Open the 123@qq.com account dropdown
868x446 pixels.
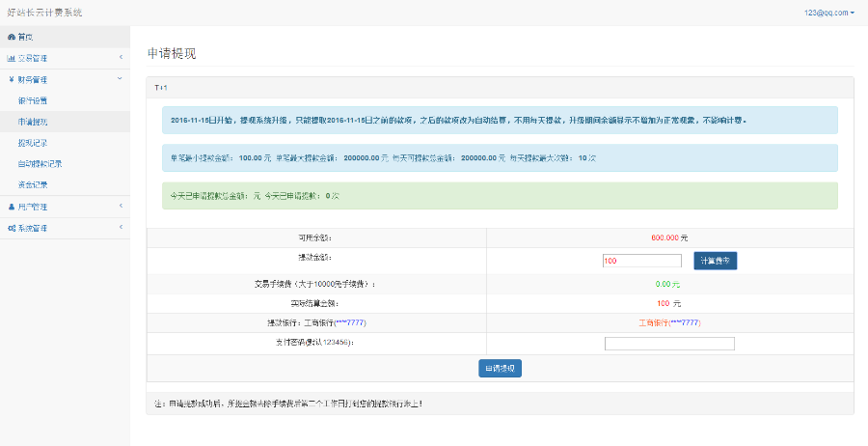coord(828,13)
